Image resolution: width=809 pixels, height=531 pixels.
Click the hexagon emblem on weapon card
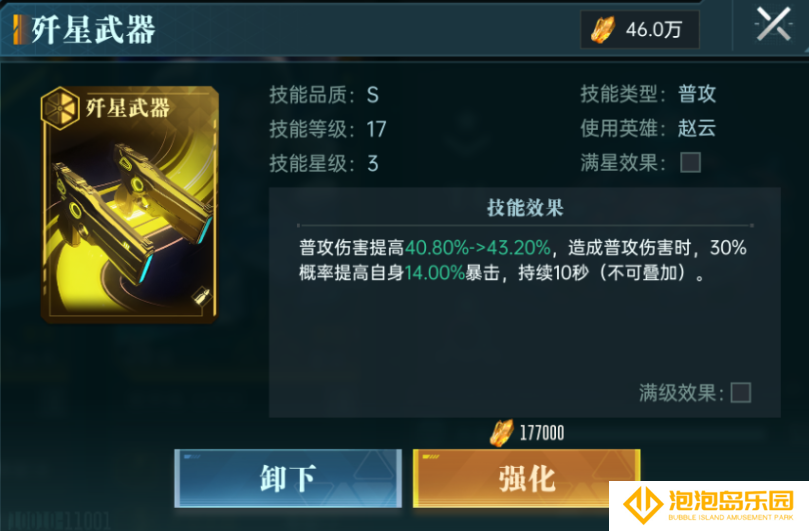(x=60, y=108)
